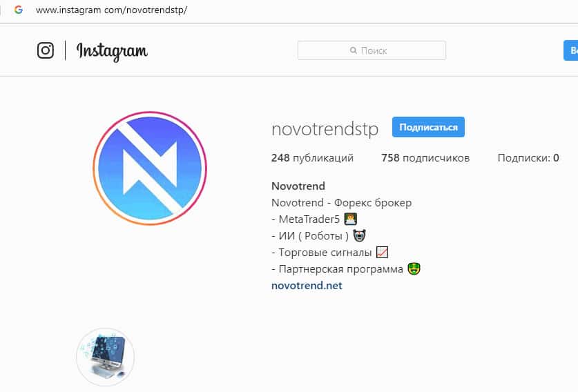Click the magnifier icon in search box
The height and width of the screenshot is (392, 578).
pyautogui.click(x=353, y=50)
